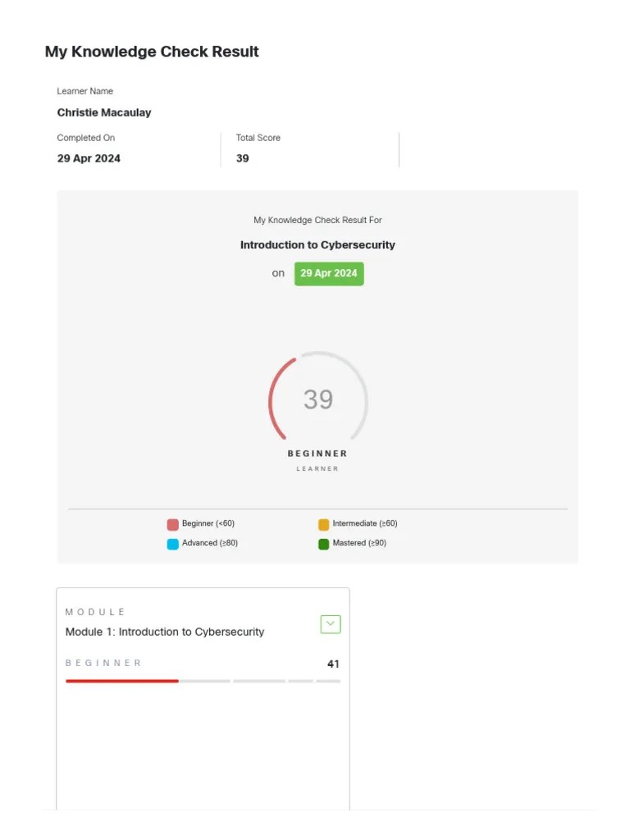
Task: Click the BEGINNER level label under gauge
Action: (317, 454)
